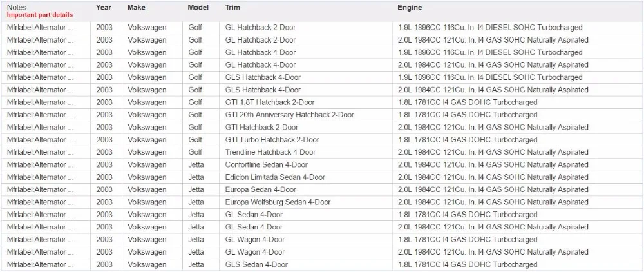Screen dimensions: 644x272
Task: Click the Notes column header
Action: tap(16, 7)
